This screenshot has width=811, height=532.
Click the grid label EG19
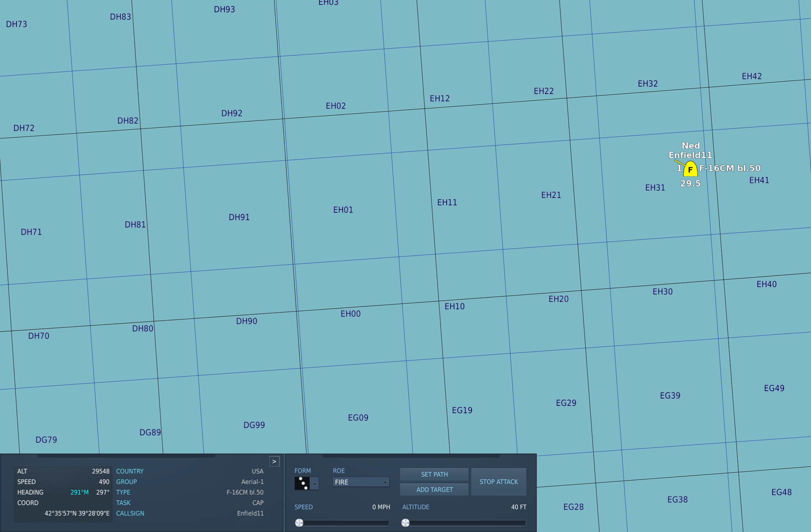462,411
